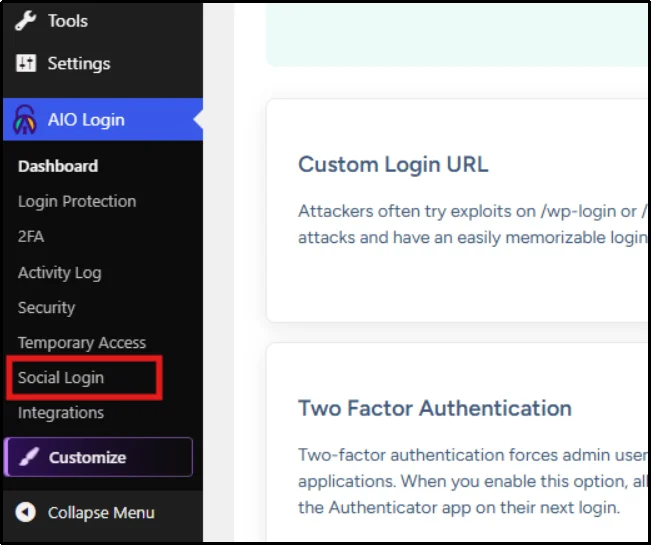
Task: Select the AIO Login menu item
Action: (103, 119)
